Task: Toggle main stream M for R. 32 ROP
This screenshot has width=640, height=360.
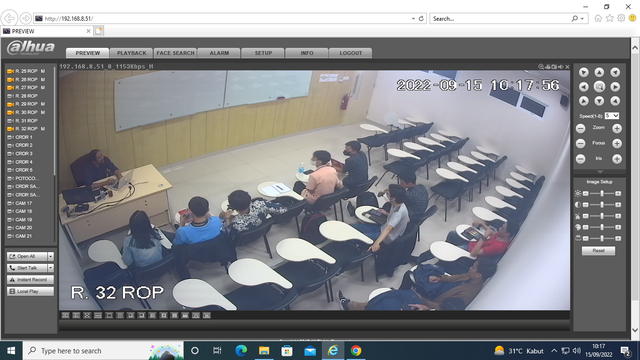Action: pos(43,129)
